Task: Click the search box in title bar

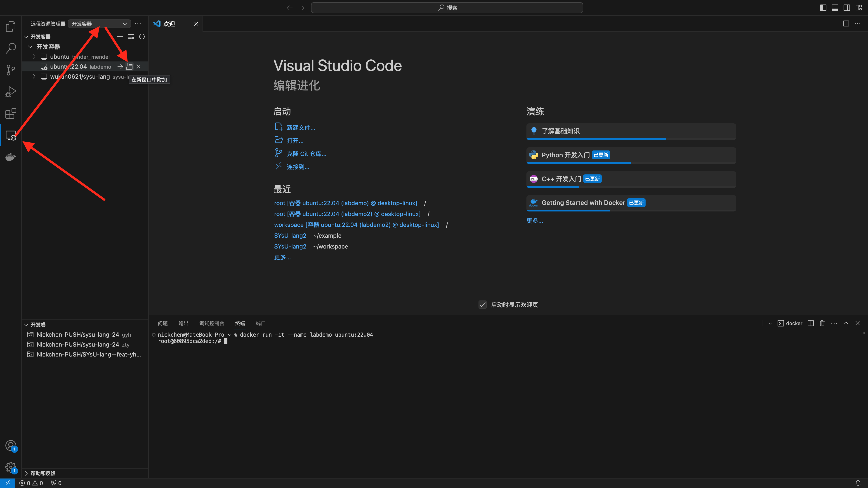Action: point(447,8)
